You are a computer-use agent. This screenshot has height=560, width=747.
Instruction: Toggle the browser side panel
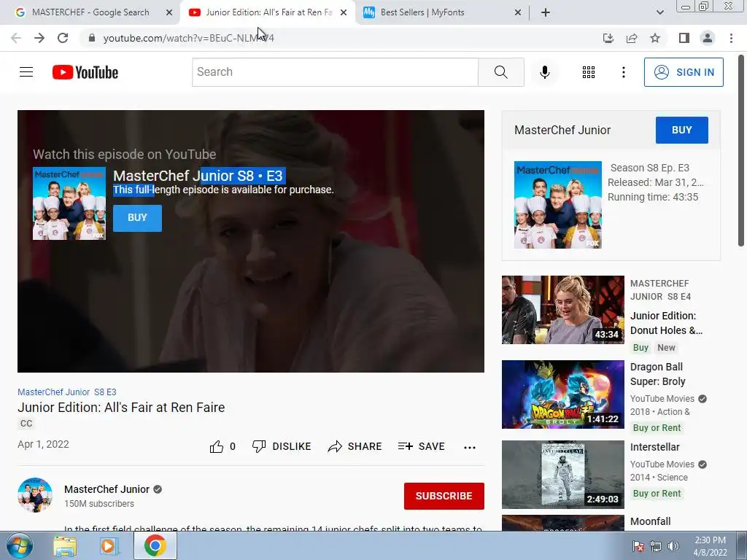(684, 38)
